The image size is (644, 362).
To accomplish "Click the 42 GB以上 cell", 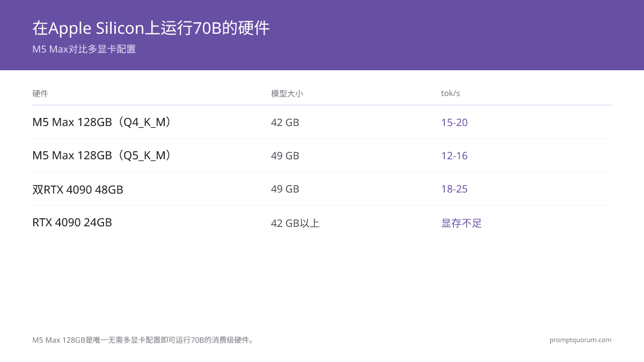I will click(x=295, y=223).
